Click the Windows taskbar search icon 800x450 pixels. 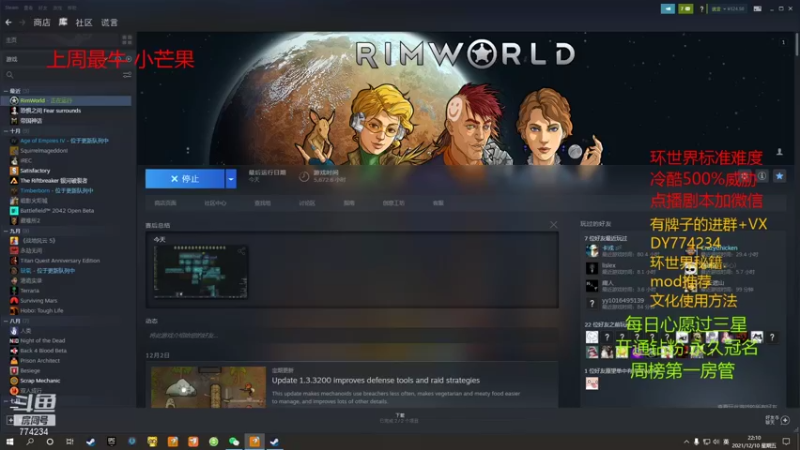pos(30,441)
